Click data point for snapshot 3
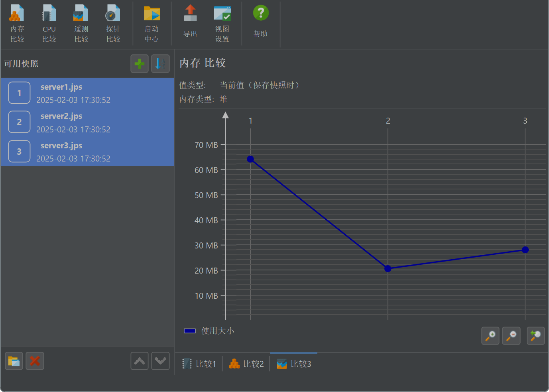The height and width of the screenshot is (392, 549). coord(525,250)
